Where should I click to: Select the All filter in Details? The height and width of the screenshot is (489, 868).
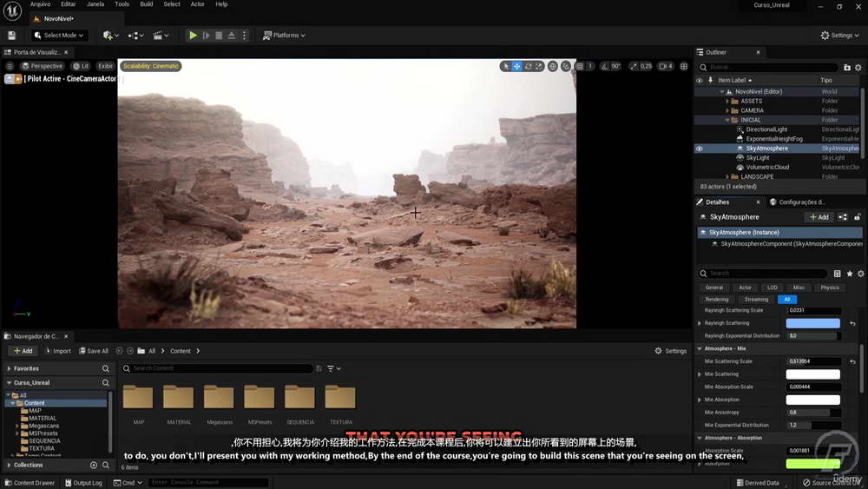click(x=786, y=300)
